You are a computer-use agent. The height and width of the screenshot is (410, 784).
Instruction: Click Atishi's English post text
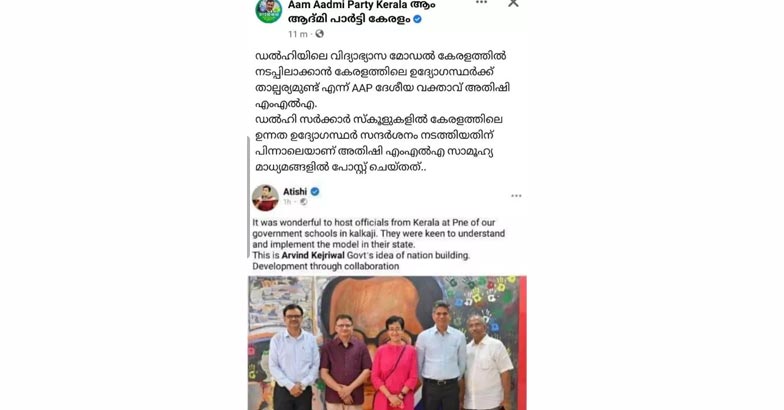click(x=378, y=244)
